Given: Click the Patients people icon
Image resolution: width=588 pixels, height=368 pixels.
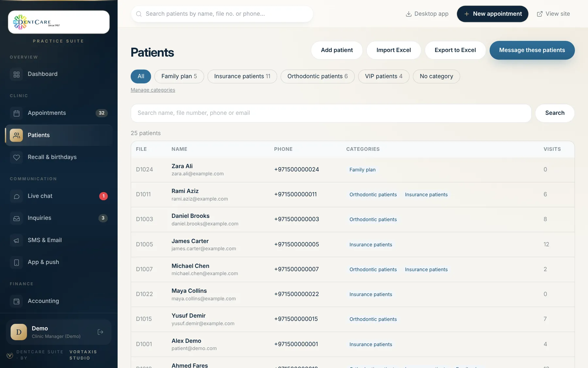Looking at the screenshot, I should point(16,135).
